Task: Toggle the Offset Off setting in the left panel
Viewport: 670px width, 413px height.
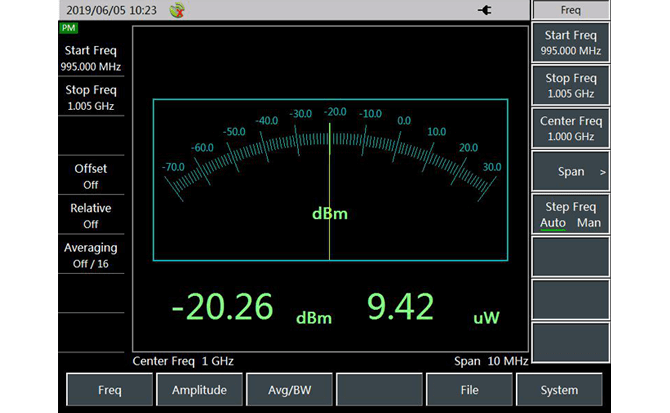Action: (x=91, y=176)
